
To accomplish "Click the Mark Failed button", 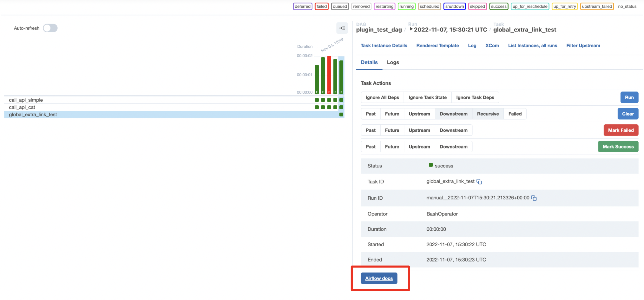I will click(x=621, y=130).
